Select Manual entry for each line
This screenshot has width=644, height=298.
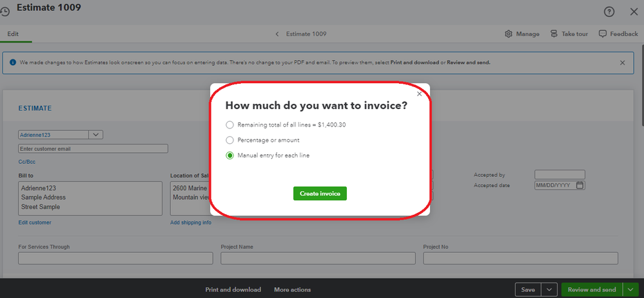point(229,156)
